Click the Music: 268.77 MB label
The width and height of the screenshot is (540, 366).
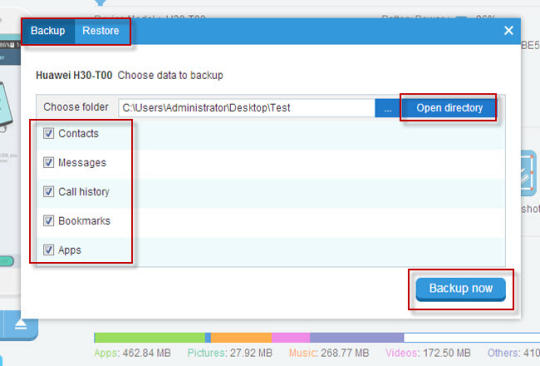click(x=329, y=353)
